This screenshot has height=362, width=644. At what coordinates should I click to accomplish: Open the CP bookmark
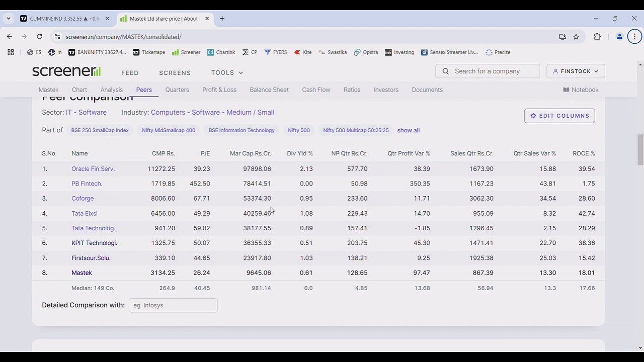click(x=250, y=52)
